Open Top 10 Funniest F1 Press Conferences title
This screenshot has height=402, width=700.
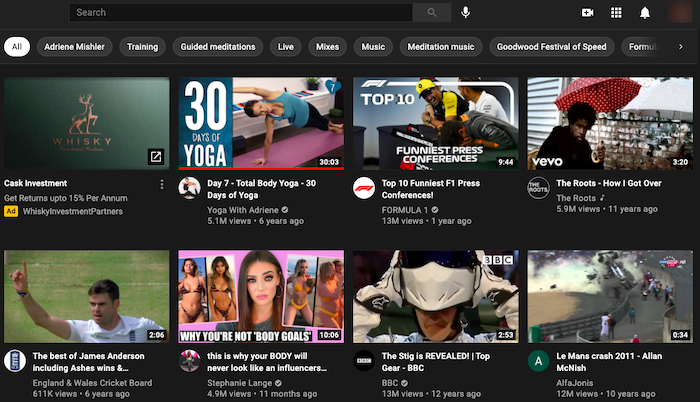(431, 189)
